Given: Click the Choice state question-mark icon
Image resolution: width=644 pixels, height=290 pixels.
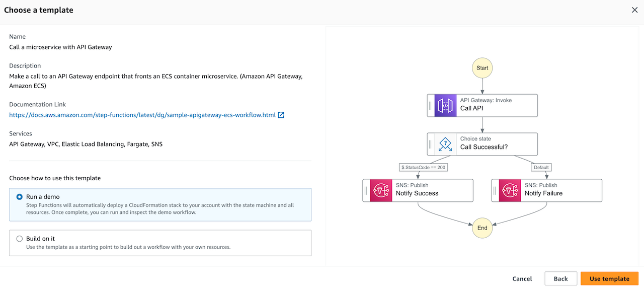Looking at the screenshot, I should [x=445, y=144].
